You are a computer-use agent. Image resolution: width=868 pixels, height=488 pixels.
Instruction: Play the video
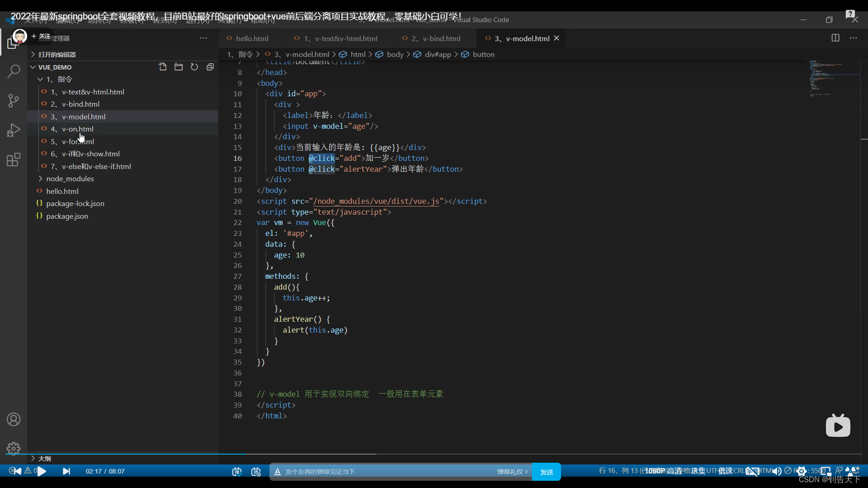tap(42, 471)
